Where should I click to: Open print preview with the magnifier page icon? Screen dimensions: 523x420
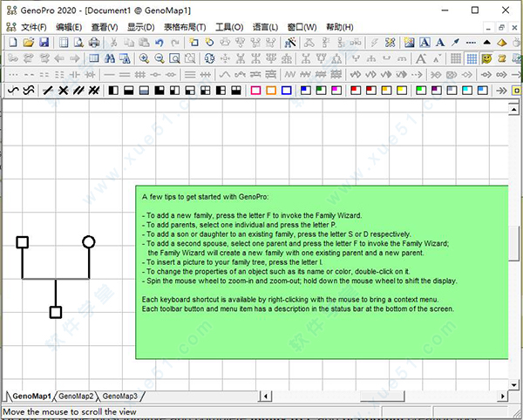[x=78, y=43]
